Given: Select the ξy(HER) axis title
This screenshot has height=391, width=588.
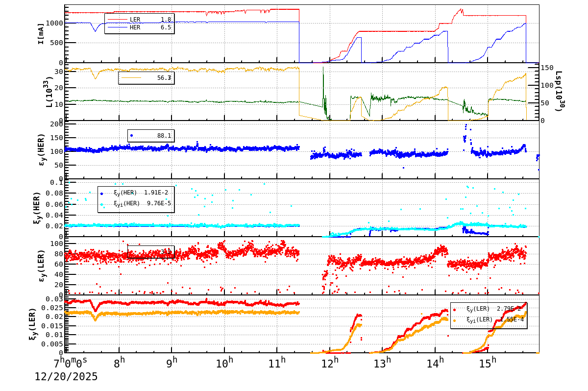Looking at the screenshot, I should coord(38,208).
